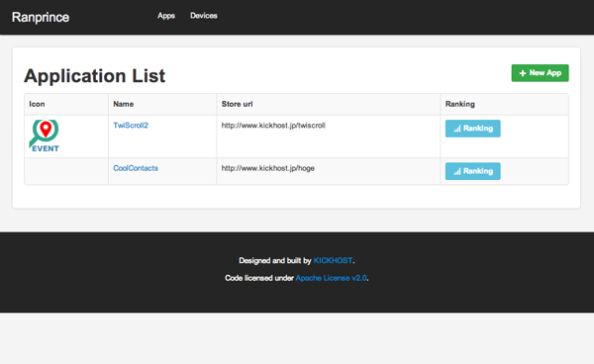Visit the KICKHOST footer link

333,260
